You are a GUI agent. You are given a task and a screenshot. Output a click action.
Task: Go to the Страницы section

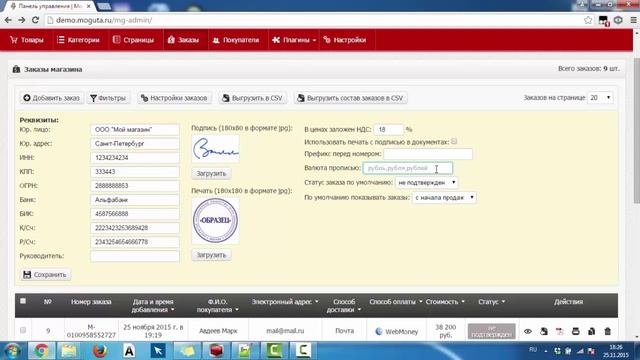point(133,40)
